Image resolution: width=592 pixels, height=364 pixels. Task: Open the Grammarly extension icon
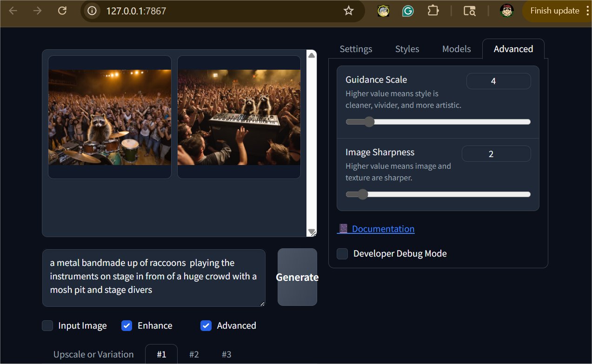(408, 11)
